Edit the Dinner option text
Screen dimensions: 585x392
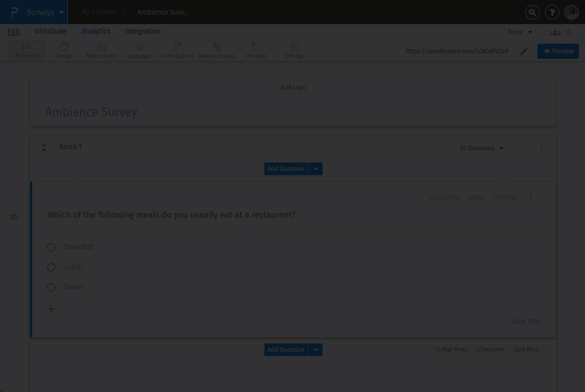74,287
